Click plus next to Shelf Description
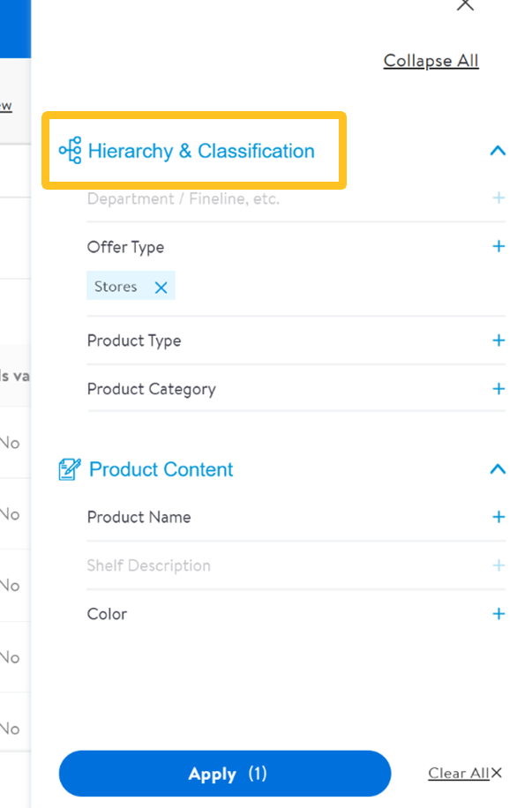 click(498, 565)
